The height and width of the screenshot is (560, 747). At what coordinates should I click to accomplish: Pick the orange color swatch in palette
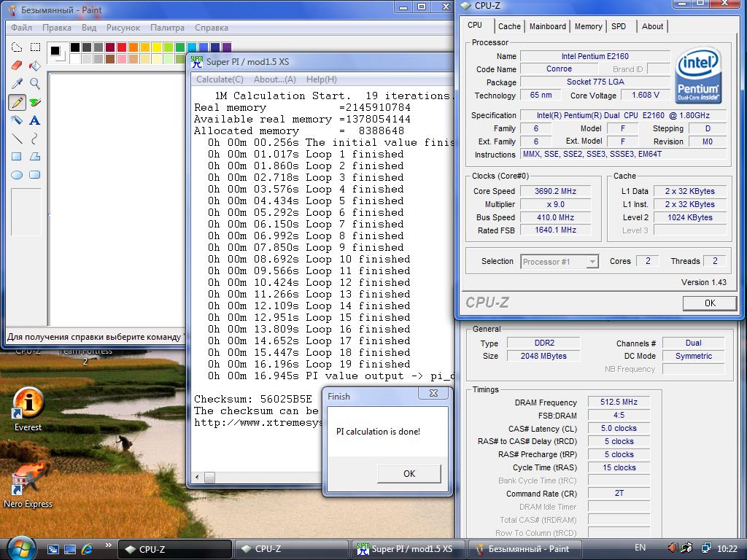(x=133, y=47)
